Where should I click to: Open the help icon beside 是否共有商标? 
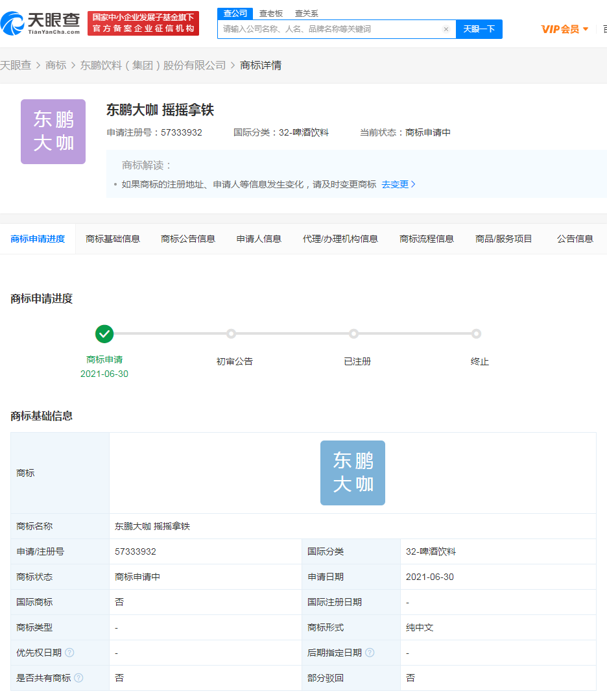click(78, 678)
